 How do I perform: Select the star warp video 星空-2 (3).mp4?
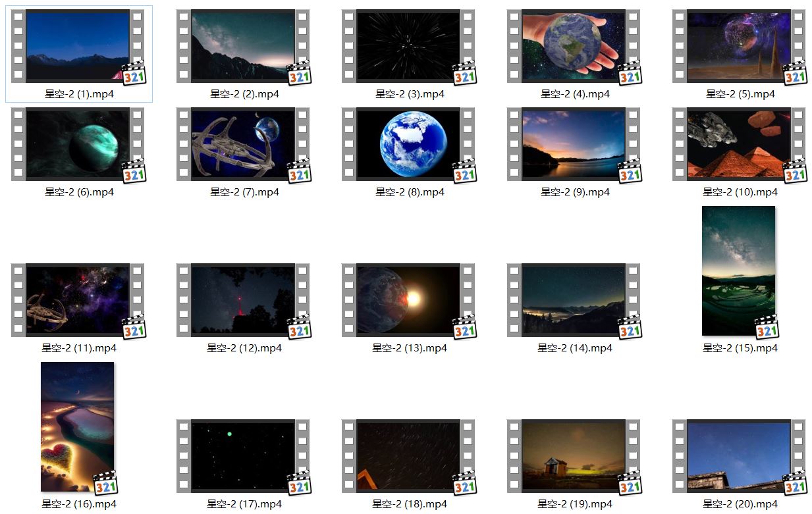point(408,46)
